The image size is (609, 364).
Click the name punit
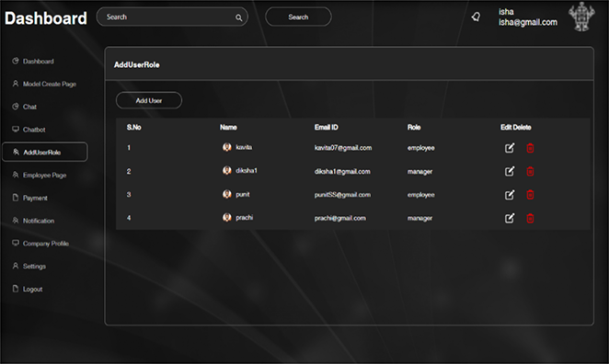[243, 194]
